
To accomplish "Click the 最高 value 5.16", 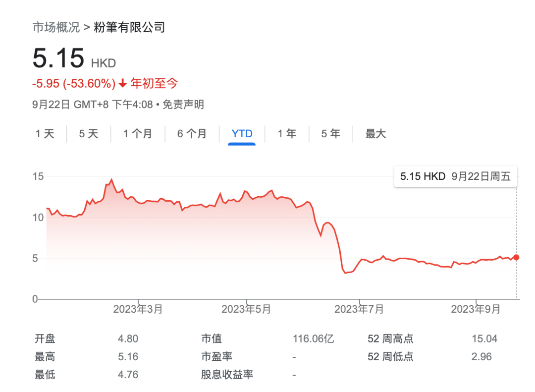I will [128, 357].
